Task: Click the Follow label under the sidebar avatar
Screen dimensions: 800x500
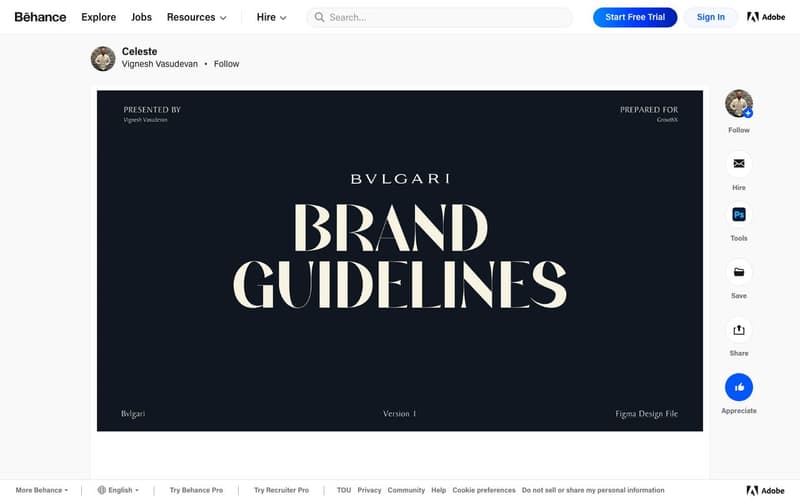Action: (x=739, y=130)
